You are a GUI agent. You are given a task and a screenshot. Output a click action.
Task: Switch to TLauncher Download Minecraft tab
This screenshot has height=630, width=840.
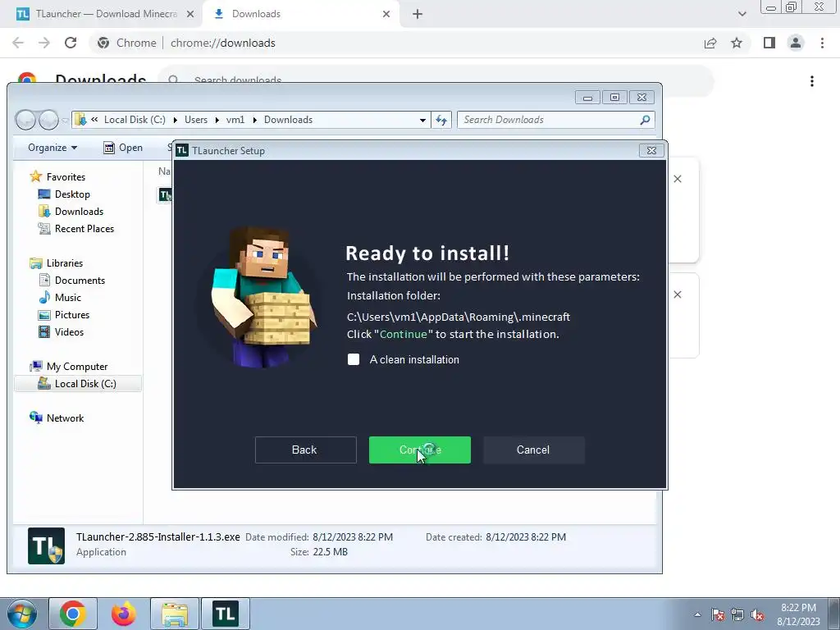click(101, 14)
